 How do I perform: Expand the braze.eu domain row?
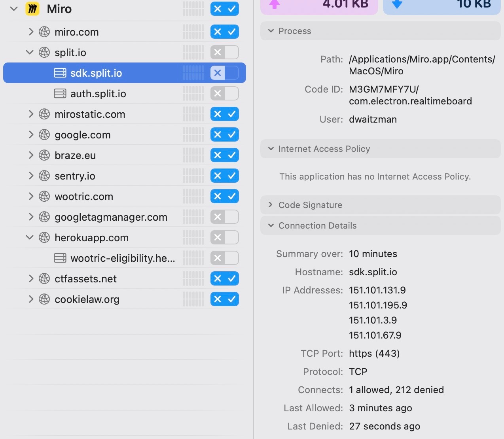(x=31, y=155)
